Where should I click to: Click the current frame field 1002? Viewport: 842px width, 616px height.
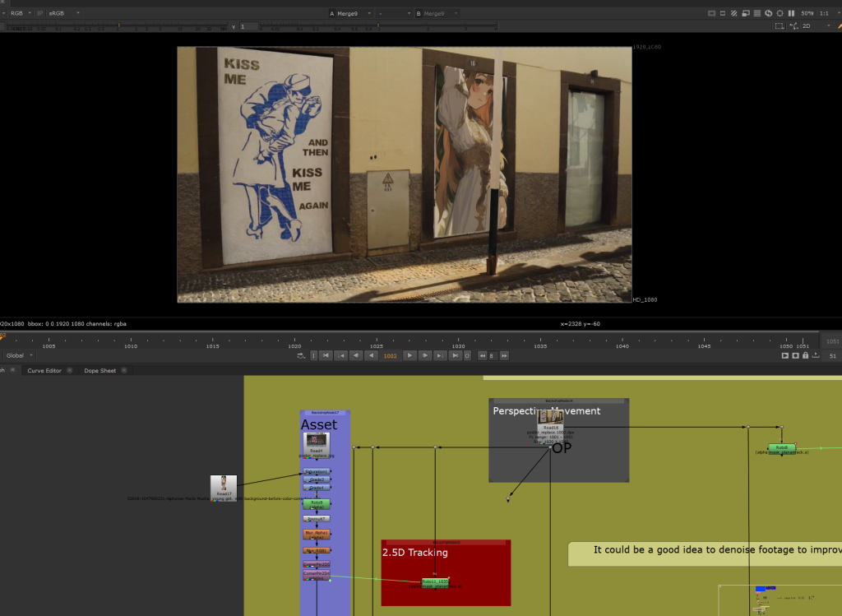[391, 355]
